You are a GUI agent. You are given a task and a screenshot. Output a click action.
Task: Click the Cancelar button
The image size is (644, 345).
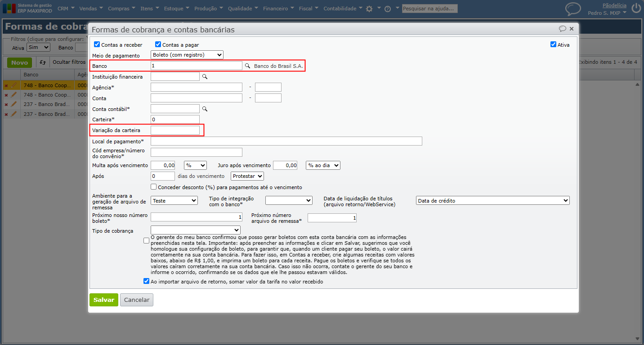click(137, 300)
